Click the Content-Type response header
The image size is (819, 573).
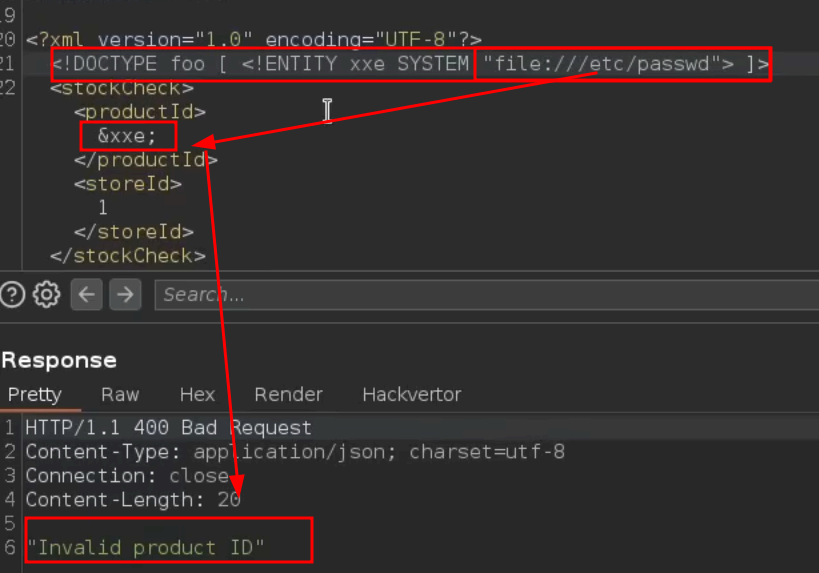295,452
